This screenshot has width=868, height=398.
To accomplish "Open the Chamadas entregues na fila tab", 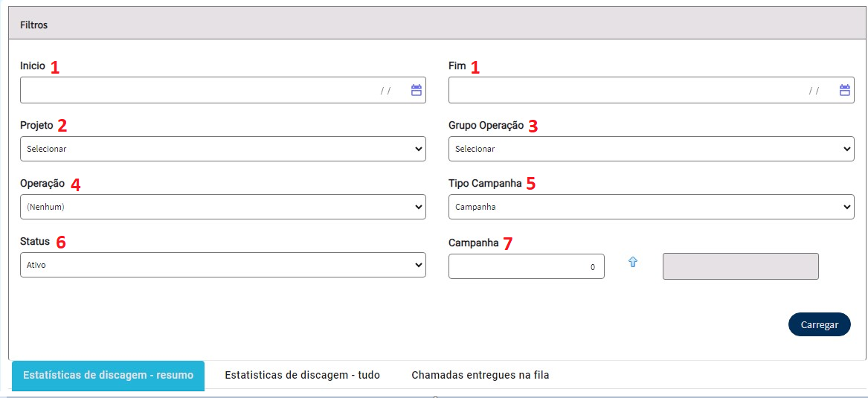I will click(480, 375).
